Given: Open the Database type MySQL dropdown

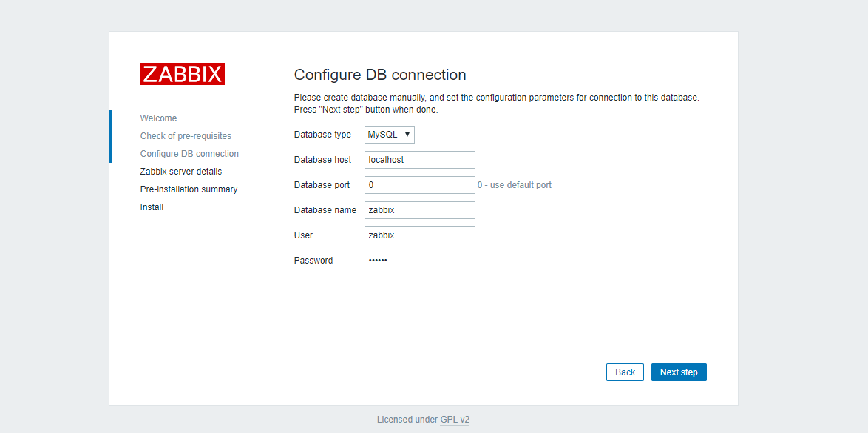Looking at the screenshot, I should tap(390, 135).
